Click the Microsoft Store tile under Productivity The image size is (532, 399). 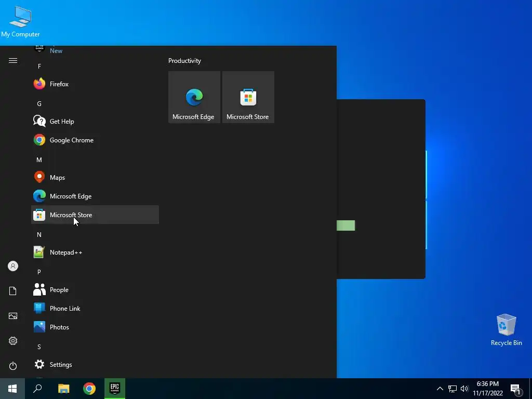pyautogui.click(x=248, y=97)
